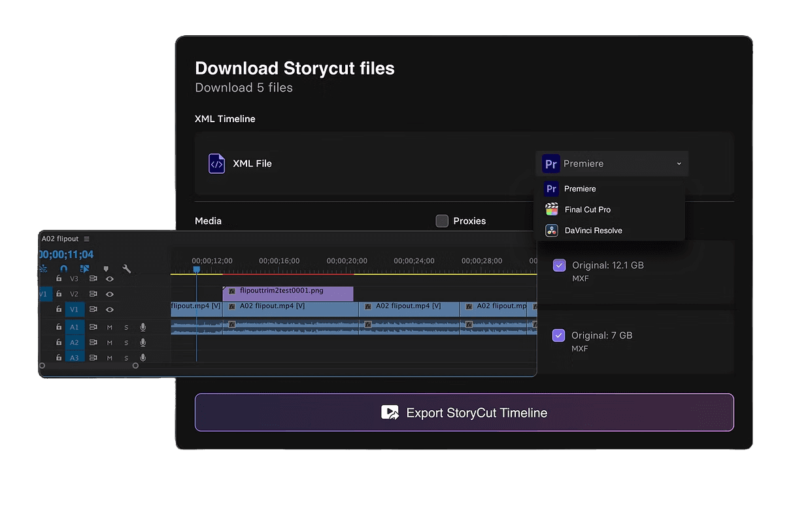Click left handle of timeline zoom scrollbar

click(42, 366)
